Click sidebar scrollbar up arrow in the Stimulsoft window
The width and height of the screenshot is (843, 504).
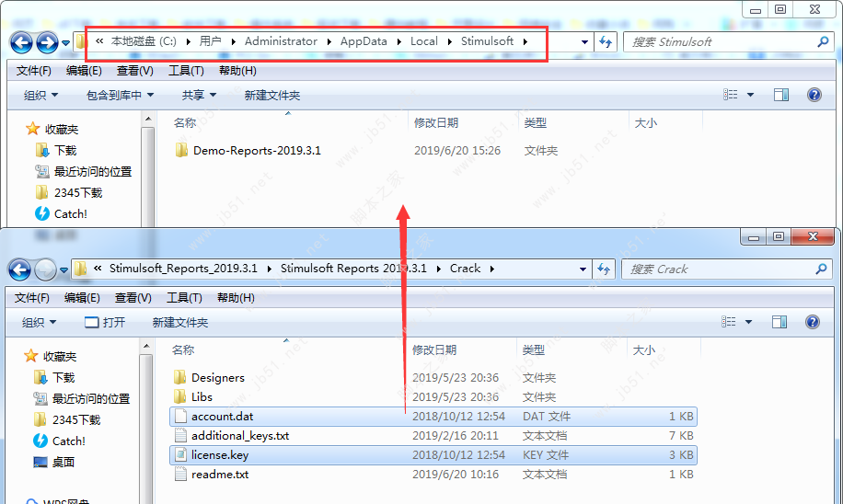(148, 119)
